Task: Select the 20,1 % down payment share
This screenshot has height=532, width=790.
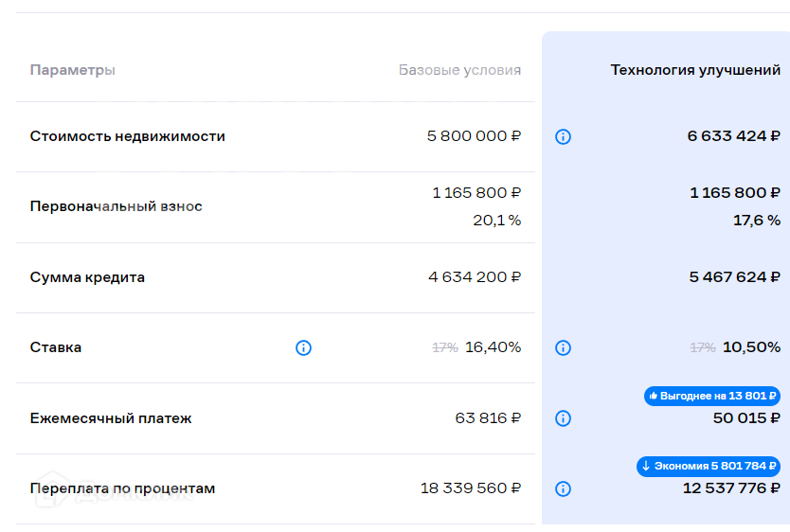Action: 496,221
